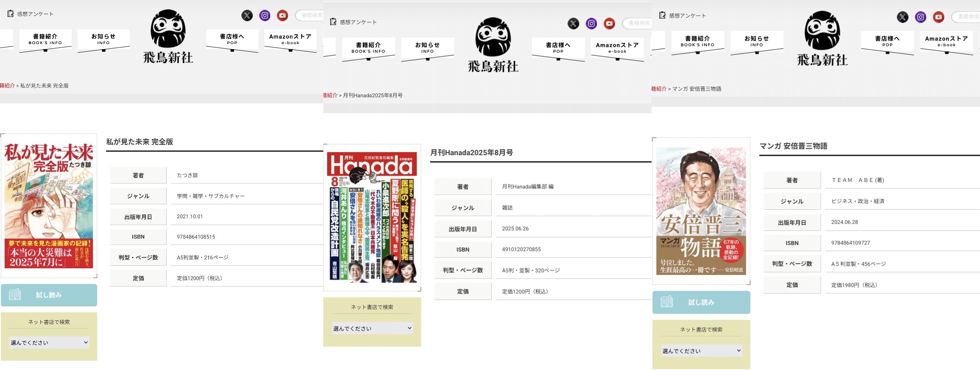Viewport: 980px width, 370px height.
Task: Open online bookstore dropdown for 私が見た未来
Action: tap(49, 342)
